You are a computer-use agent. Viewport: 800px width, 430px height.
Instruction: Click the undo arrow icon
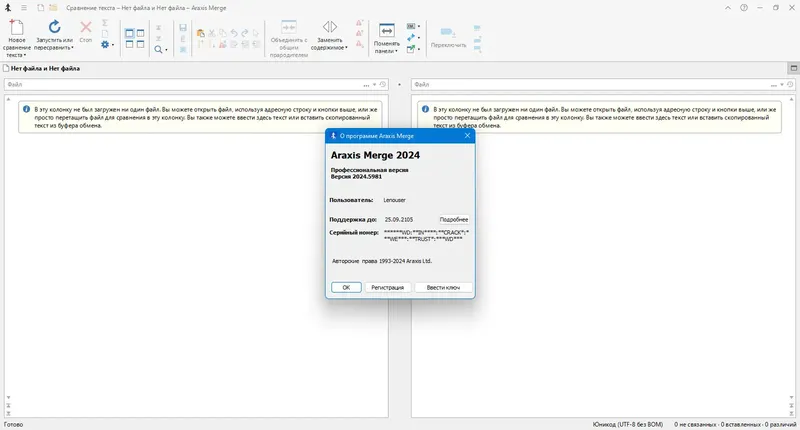tap(234, 33)
